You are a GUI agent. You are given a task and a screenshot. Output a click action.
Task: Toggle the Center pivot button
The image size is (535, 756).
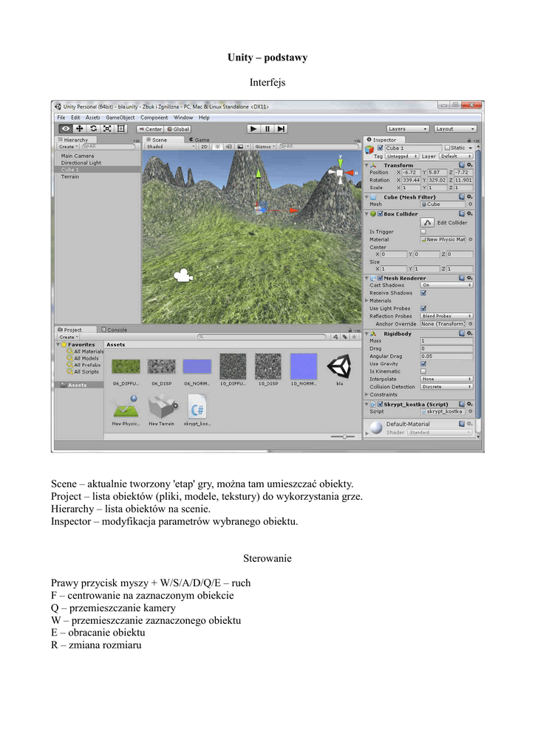[x=149, y=129]
